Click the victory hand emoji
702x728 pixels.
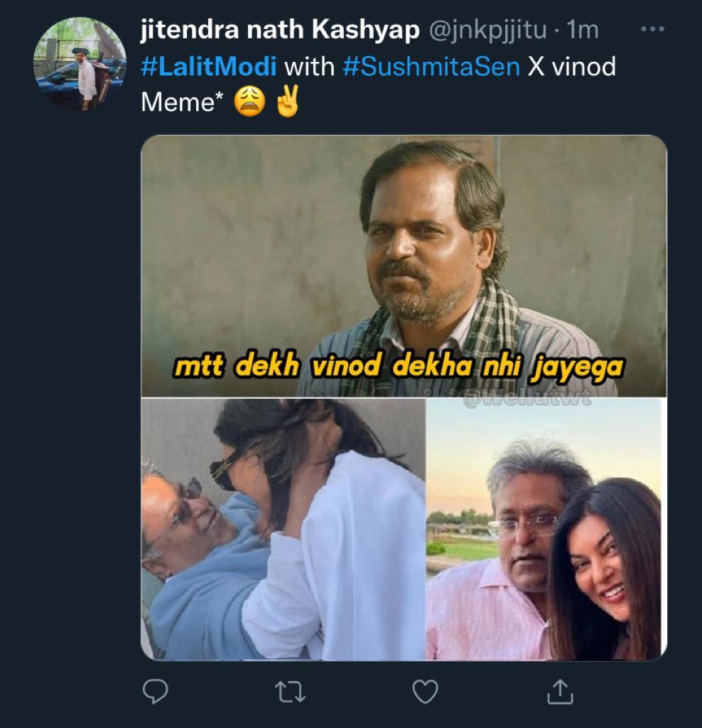pyautogui.click(x=287, y=103)
